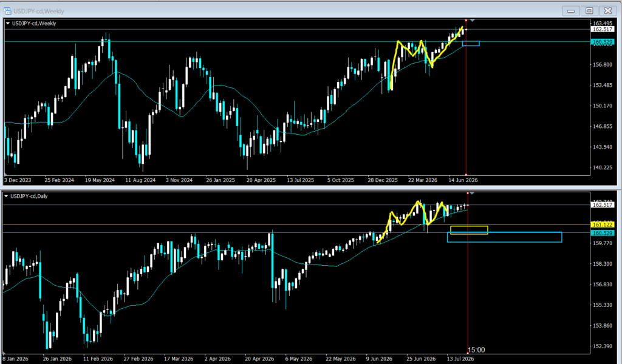
Task: Click the 155.330 price scale value
Action: tap(602, 305)
